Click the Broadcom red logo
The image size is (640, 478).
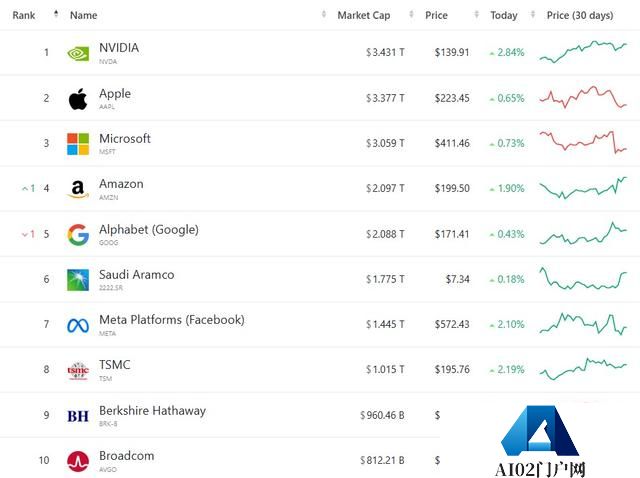pyautogui.click(x=78, y=461)
